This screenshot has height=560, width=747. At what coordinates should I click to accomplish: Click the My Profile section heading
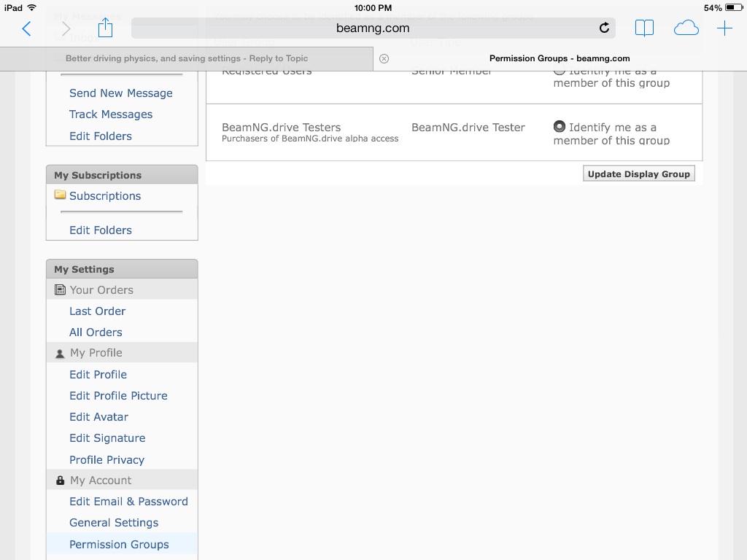pyautogui.click(x=96, y=353)
